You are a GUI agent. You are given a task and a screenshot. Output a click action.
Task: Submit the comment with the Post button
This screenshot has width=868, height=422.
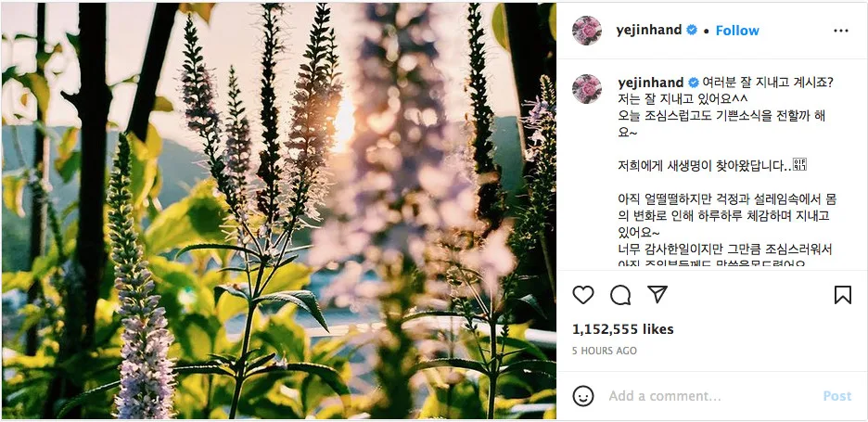[837, 396]
